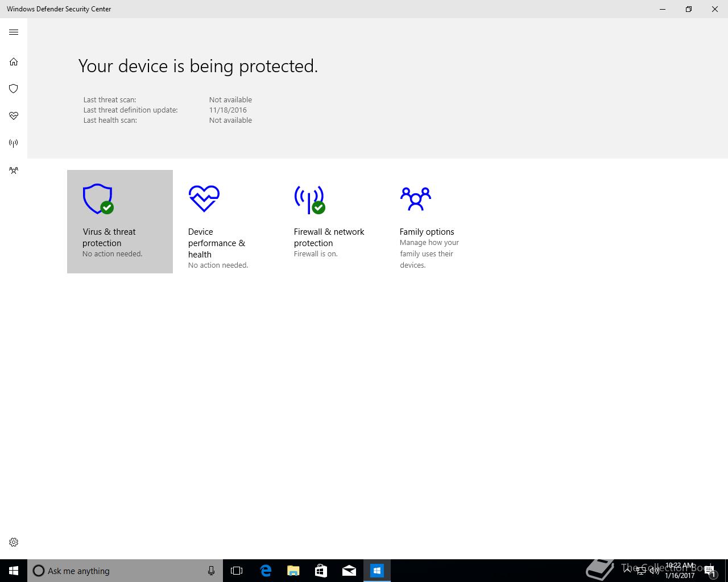Open the sidebar firewall network antenna icon

point(14,143)
